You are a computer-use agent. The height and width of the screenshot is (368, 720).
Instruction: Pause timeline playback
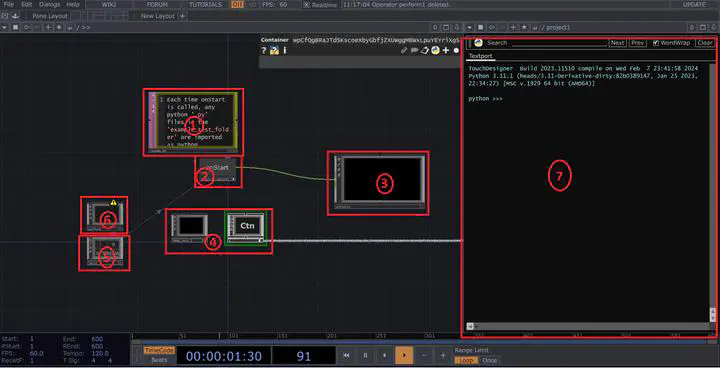tap(366, 355)
